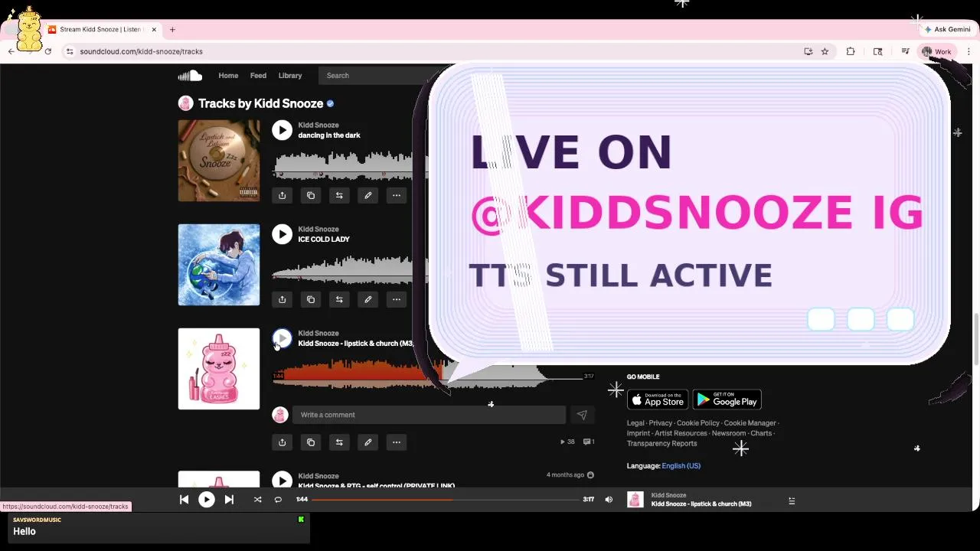Edit the lipstick & church track

pyautogui.click(x=367, y=442)
